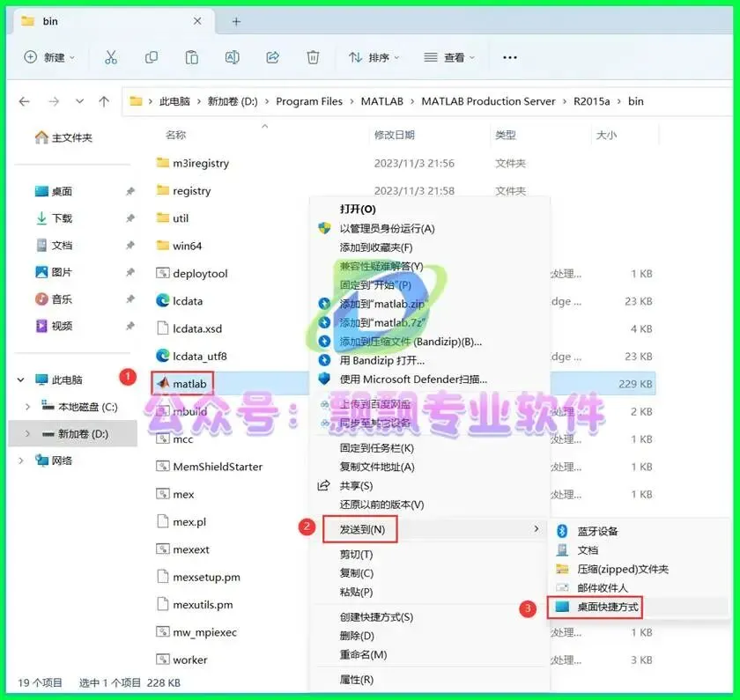The width and height of the screenshot is (740, 700).
Task: Open 下载 in quick access
Action: pyautogui.click(x=54, y=218)
